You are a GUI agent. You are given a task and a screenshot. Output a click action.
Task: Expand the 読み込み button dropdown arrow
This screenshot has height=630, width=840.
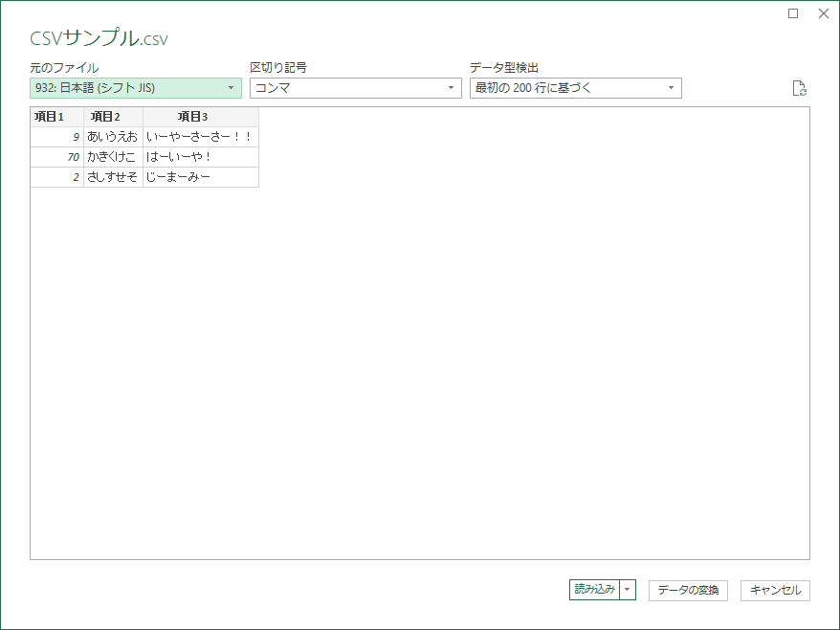tap(628, 590)
